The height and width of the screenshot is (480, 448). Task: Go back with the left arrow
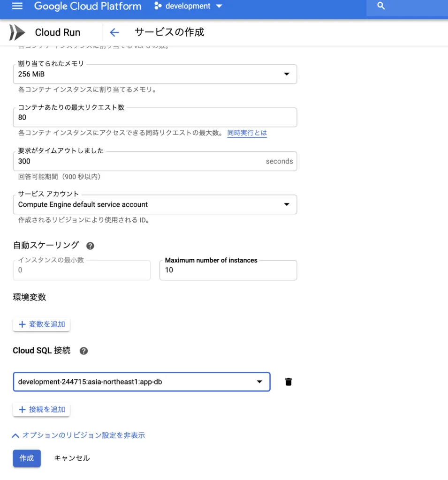pos(114,32)
